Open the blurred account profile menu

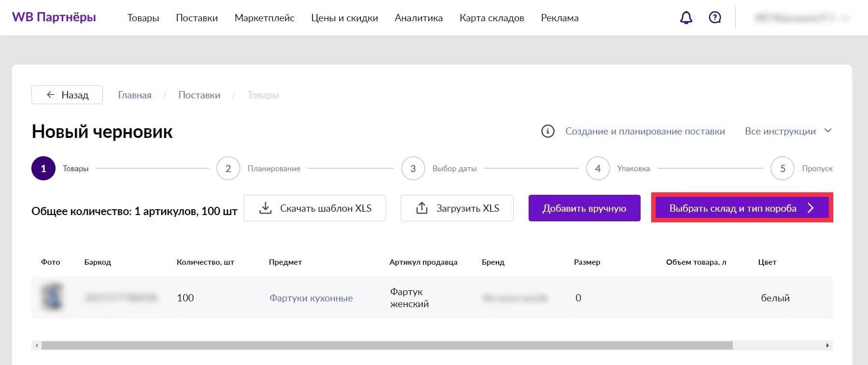[x=801, y=18]
